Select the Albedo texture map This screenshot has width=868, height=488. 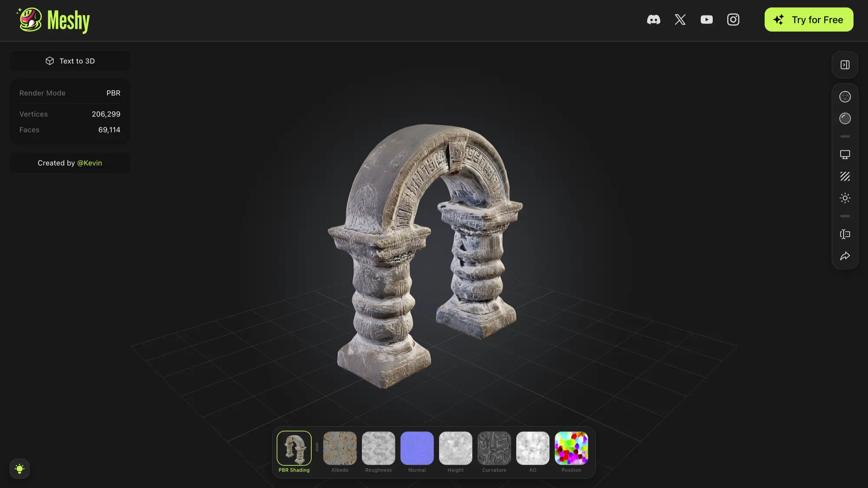(x=340, y=448)
